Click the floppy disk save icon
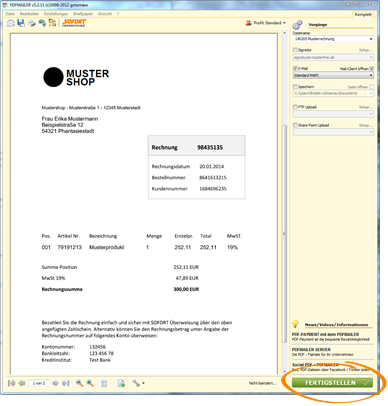Image resolution: width=388 pixels, height=406 pixels. (21, 23)
